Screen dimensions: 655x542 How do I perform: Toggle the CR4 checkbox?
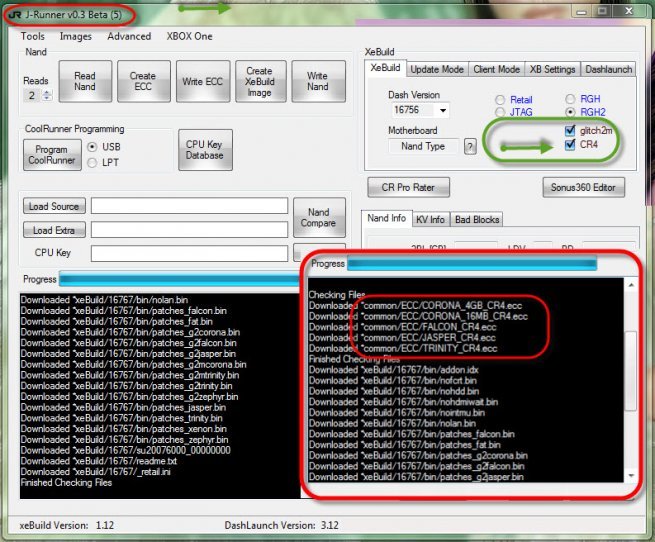coord(570,145)
